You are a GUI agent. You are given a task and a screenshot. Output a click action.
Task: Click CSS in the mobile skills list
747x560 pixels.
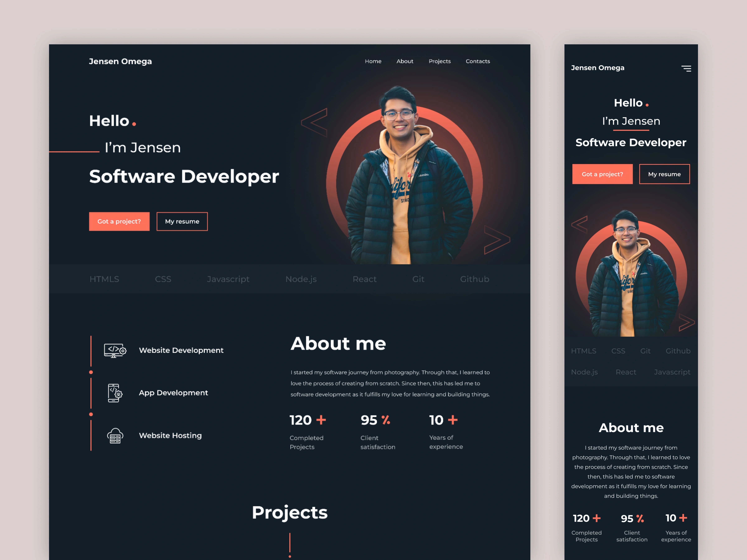coord(618,351)
